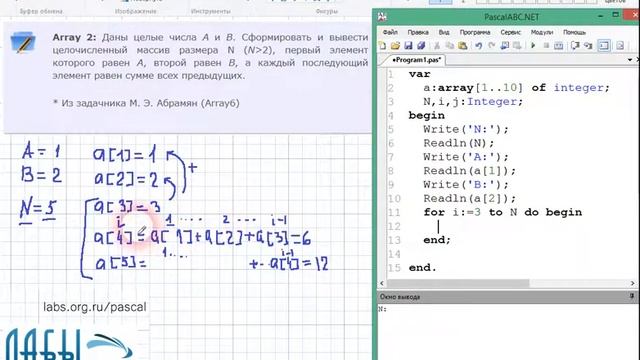640x360 pixels.
Task: Click the greyed navigate forward icon
Action: click(517, 46)
